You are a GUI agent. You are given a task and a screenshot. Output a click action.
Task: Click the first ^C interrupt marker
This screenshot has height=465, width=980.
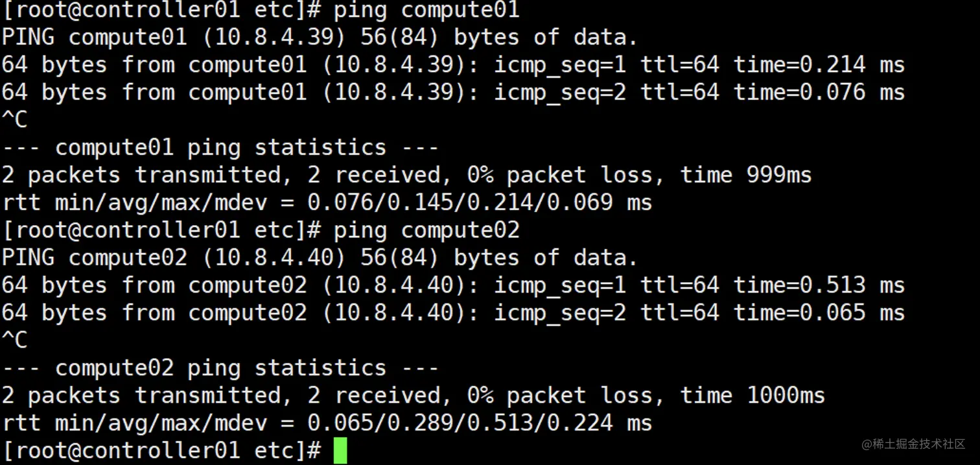coord(14,120)
